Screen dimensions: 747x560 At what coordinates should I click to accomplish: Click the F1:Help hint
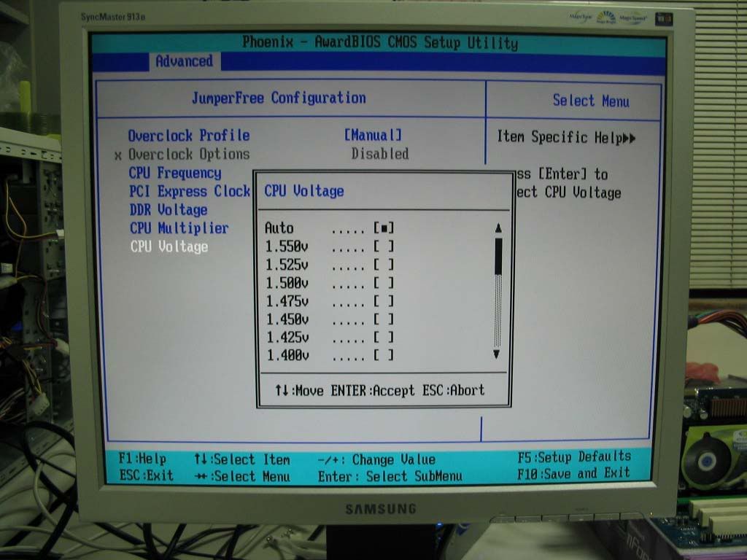142,459
